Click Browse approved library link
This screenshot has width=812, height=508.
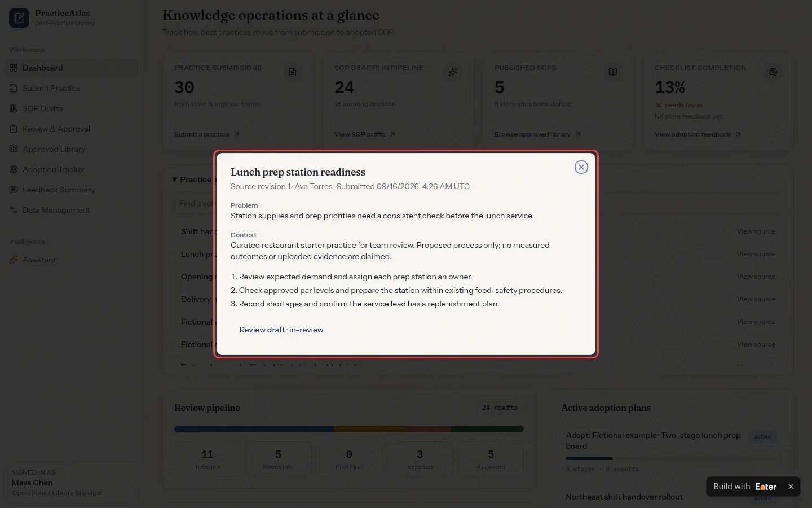[537, 134]
